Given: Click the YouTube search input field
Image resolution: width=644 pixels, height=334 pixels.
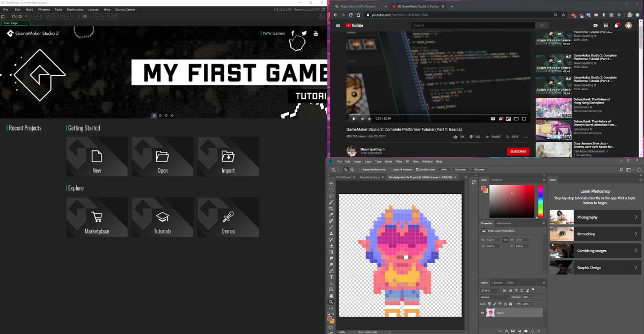Looking at the screenshot, I should click(x=473, y=25).
